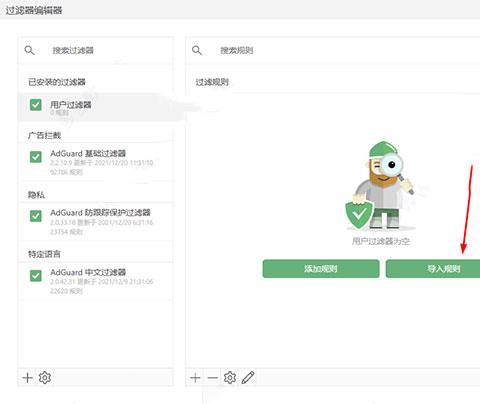Select the AdGuard 防跟踪保护过滤器 entry
The image size is (480, 404).
(x=95, y=221)
